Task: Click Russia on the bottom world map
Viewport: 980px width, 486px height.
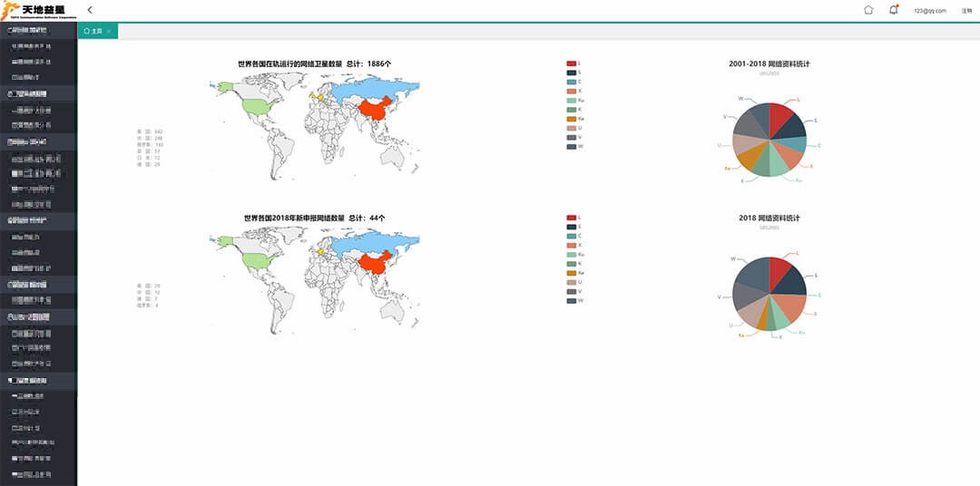Action: (372, 243)
